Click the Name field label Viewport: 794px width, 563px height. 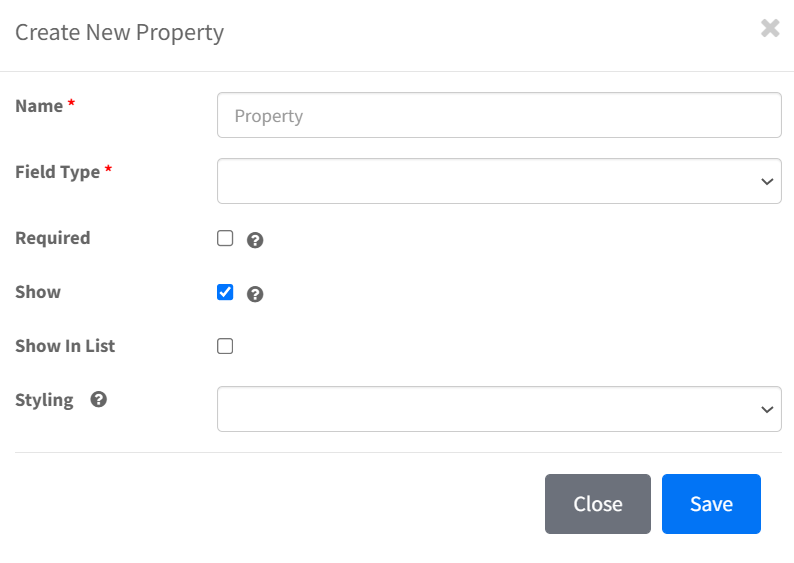39,106
